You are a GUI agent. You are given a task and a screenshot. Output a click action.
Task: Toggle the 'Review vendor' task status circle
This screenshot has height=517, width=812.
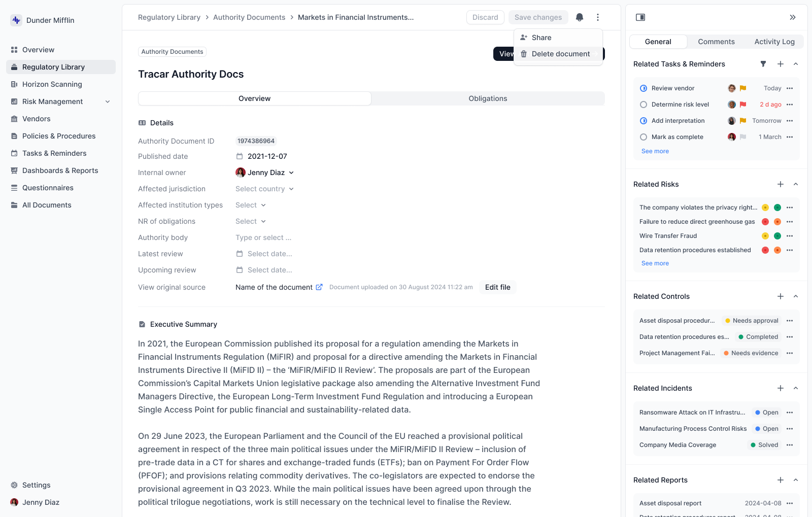[x=644, y=88]
